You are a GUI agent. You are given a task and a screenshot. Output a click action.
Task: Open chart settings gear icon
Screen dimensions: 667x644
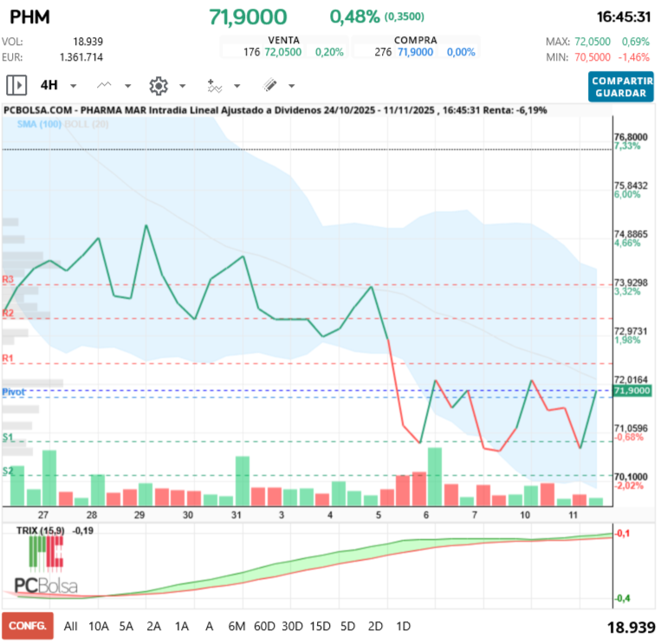coord(159,86)
